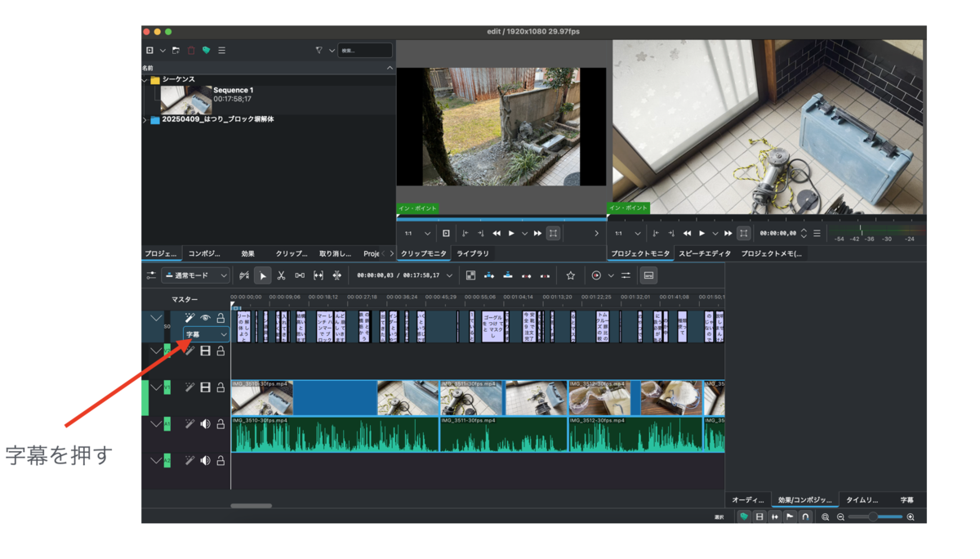Toggle audio thumbnails waveform icon in status bar
This screenshot has width=980, height=559.
(x=774, y=517)
